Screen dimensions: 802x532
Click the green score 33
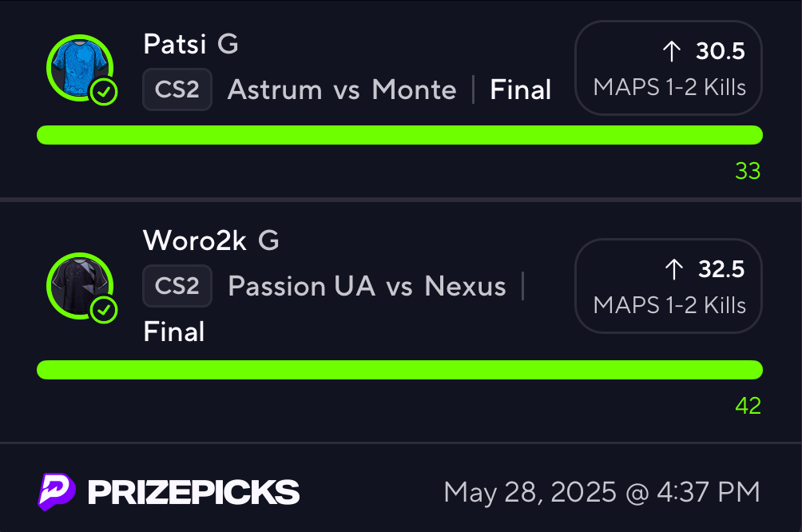748,171
